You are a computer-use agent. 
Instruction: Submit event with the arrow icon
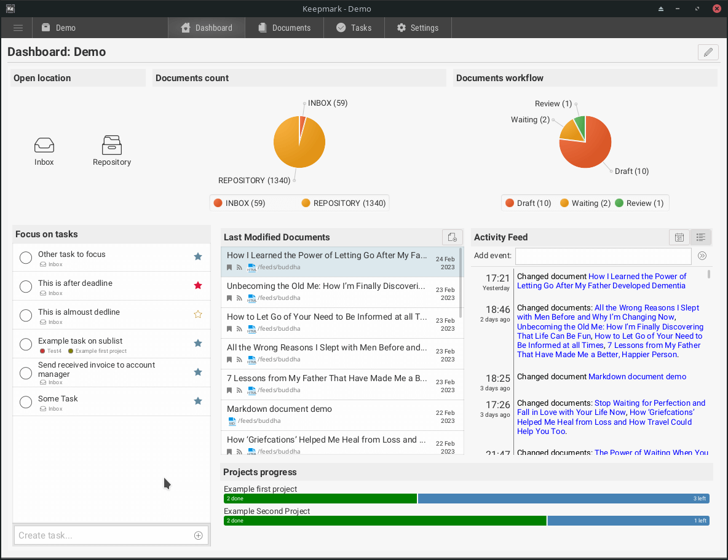pyautogui.click(x=702, y=256)
